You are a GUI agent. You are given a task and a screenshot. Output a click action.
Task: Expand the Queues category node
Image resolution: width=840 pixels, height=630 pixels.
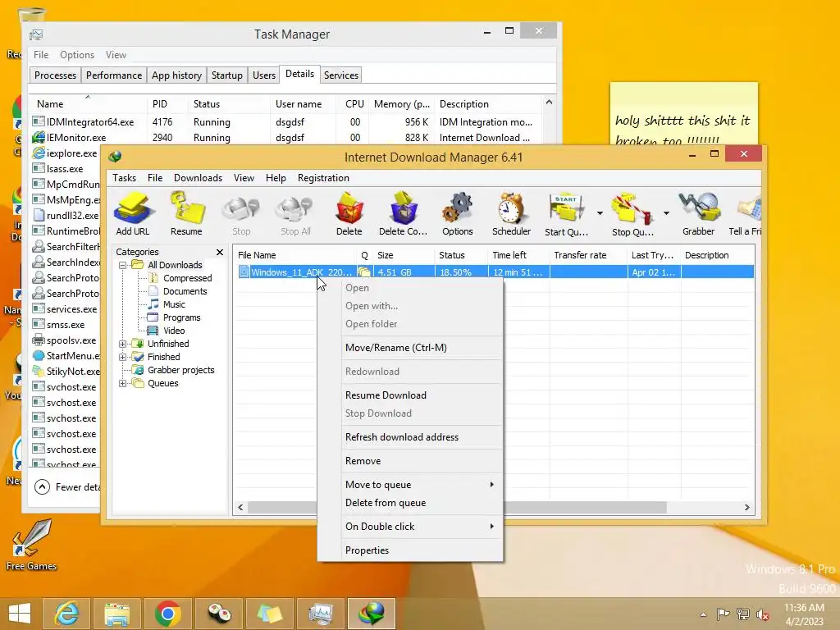pos(123,384)
